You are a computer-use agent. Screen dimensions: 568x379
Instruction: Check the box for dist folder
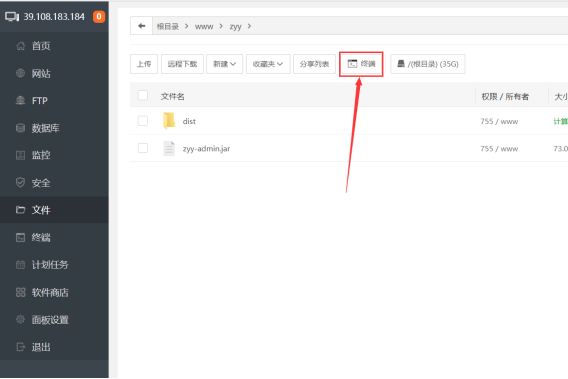(143, 121)
